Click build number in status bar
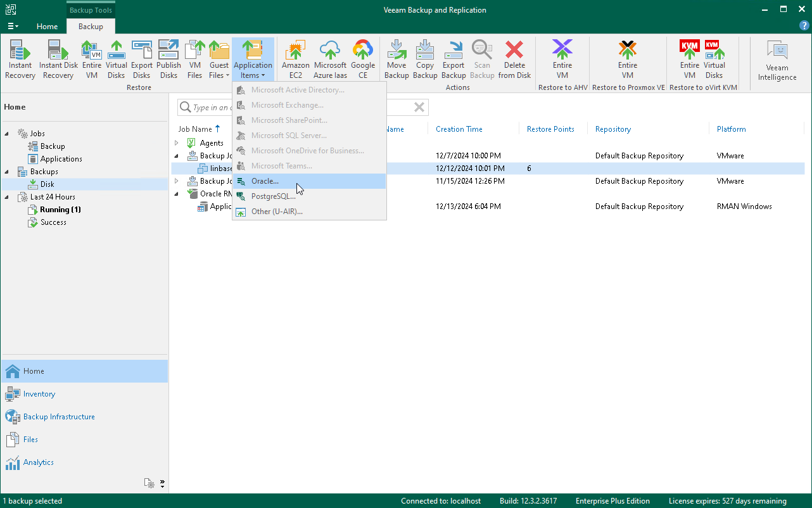 pos(528,501)
